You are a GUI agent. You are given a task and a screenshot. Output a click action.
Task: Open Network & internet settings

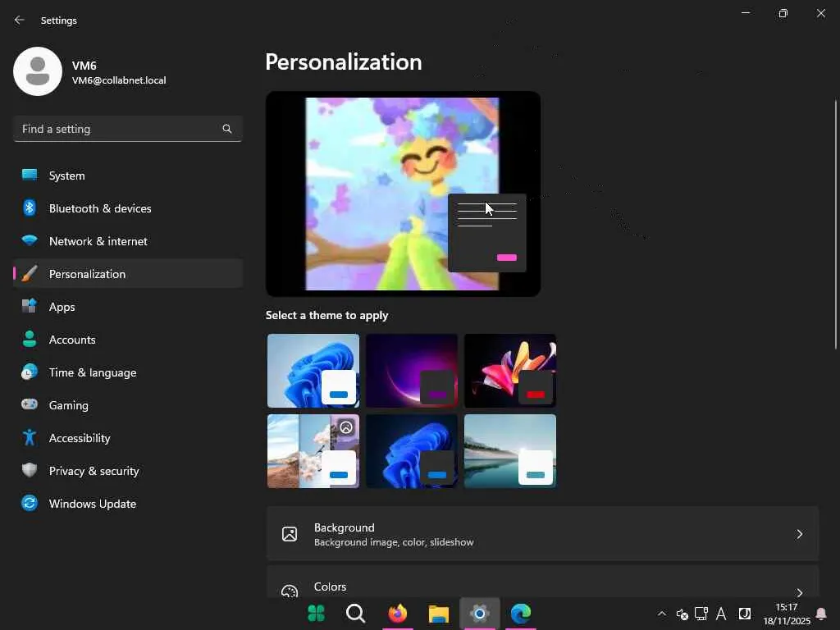coord(128,241)
